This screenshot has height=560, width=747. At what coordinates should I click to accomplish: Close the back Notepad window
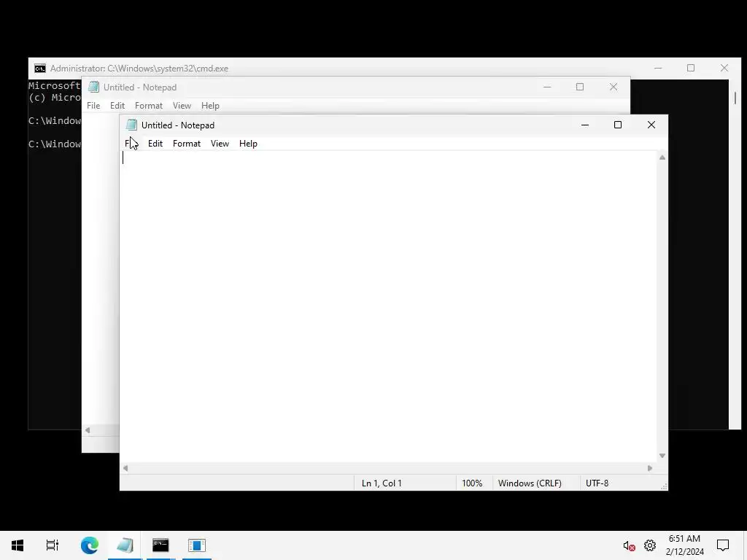tap(613, 87)
